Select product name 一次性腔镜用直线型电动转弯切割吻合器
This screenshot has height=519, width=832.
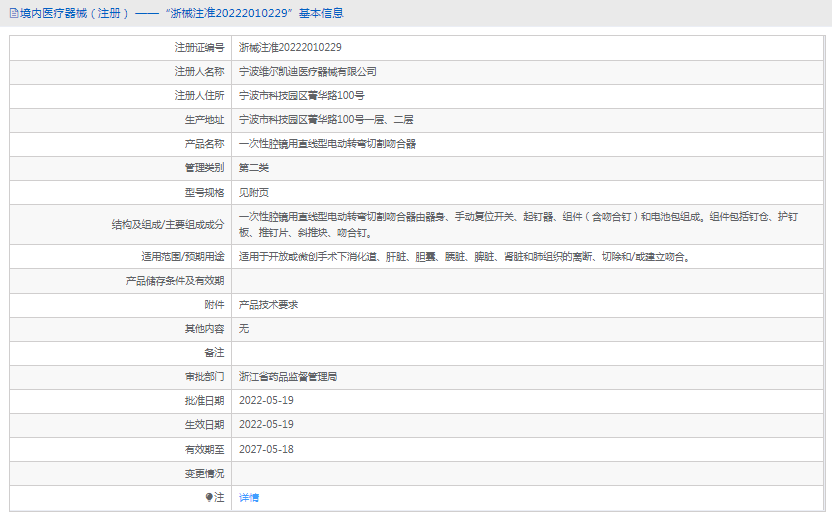[327, 144]
